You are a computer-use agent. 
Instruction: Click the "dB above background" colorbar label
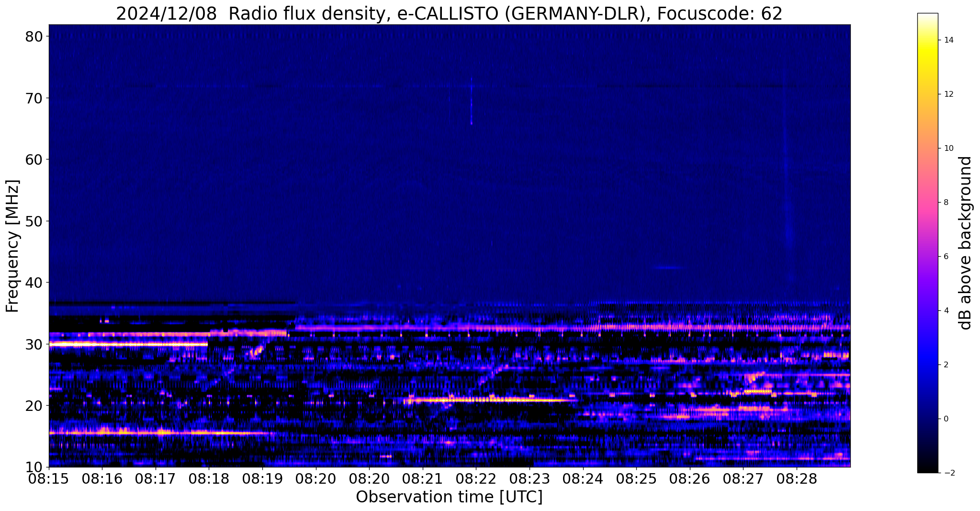(966, 243)
